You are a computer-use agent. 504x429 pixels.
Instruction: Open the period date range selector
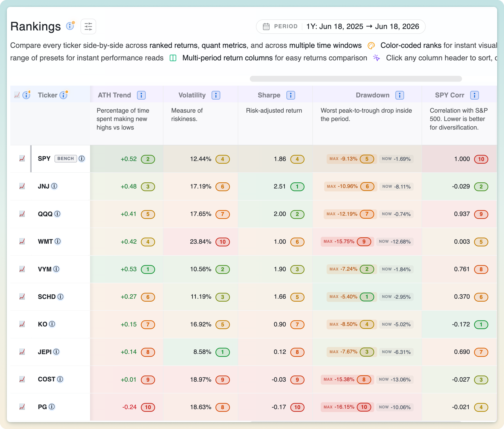pos(341,27)
